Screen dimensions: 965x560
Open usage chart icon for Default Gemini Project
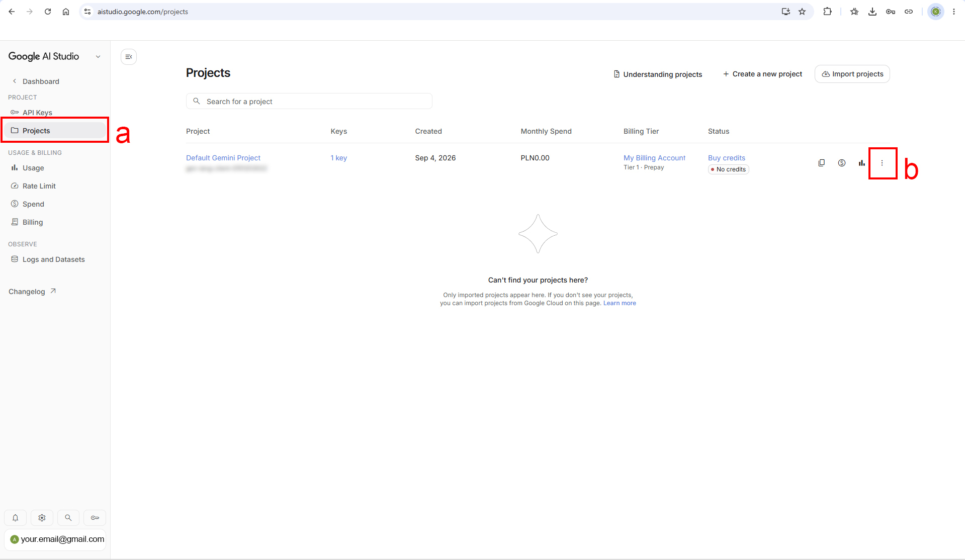[x=862, y=163]
